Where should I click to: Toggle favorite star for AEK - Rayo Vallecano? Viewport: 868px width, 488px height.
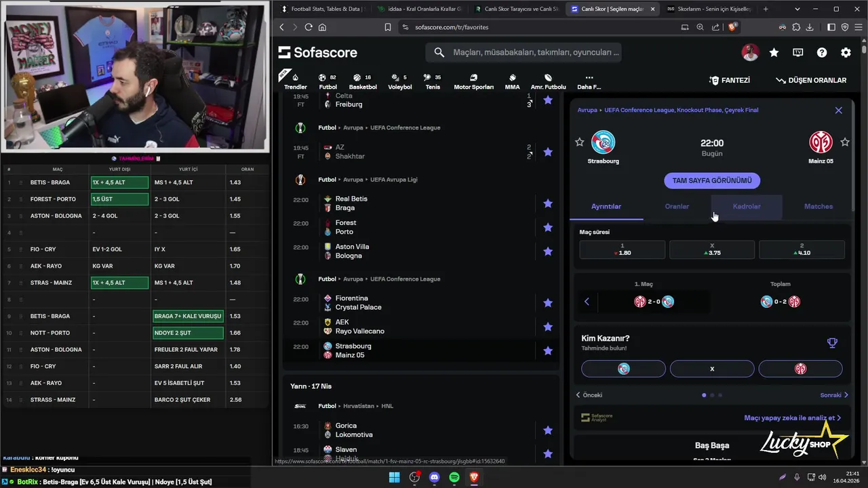[548, 327]
